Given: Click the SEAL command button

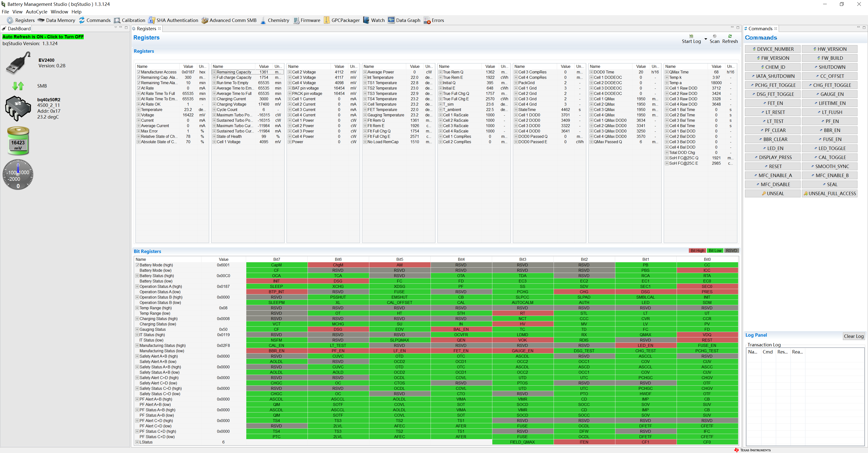Looking at the screenshot, I should 830,185.
